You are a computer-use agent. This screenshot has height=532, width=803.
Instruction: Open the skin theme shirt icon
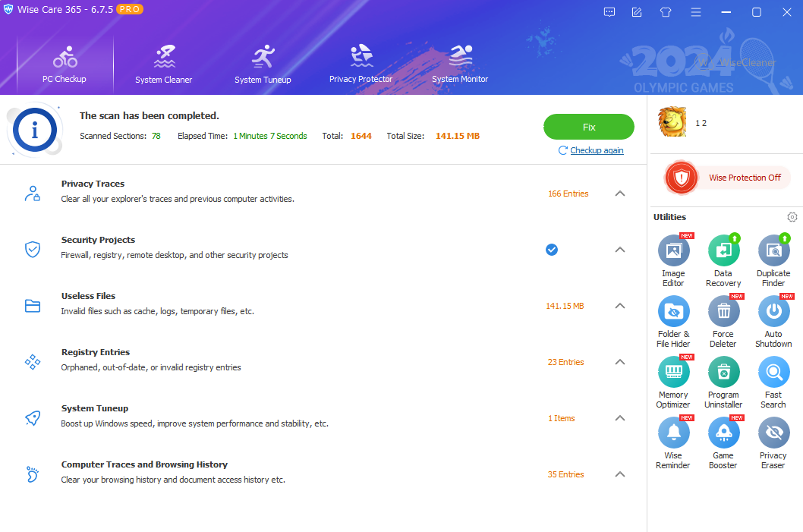666,12
